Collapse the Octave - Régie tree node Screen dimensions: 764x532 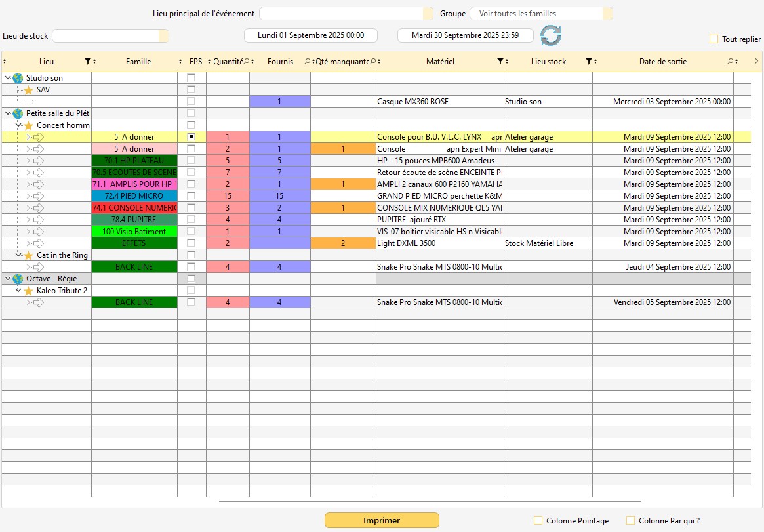pyautogui.click(x=7, y=279)
